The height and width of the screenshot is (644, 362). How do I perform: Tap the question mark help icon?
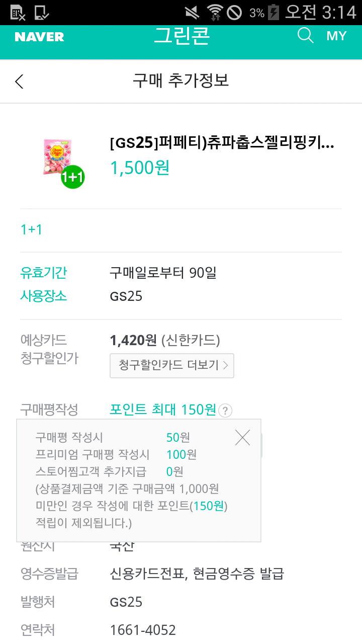pos(226,411)
